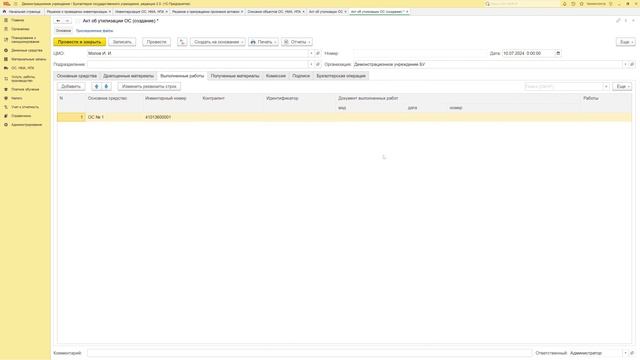Viewport: 640px width, 360px height.
Task: Click the Записать button
Action: click(x=122, y=42)
